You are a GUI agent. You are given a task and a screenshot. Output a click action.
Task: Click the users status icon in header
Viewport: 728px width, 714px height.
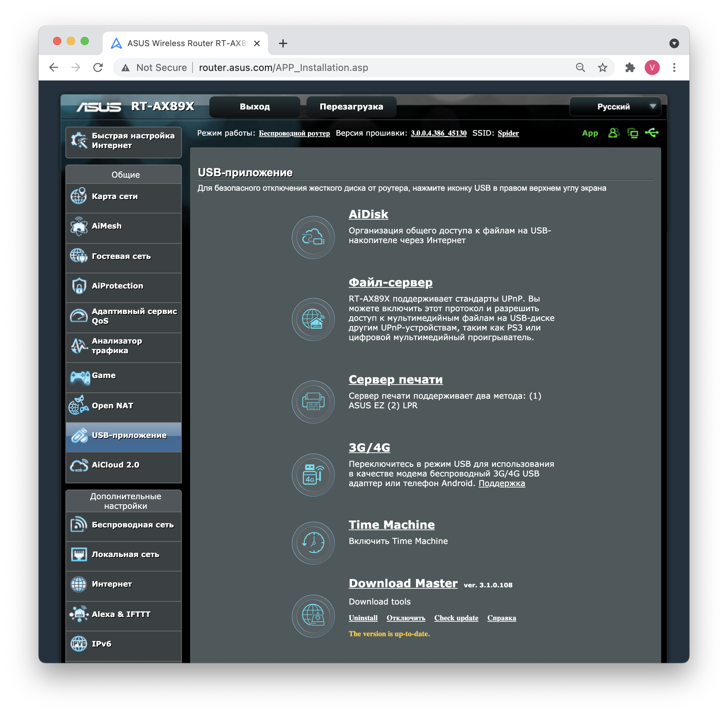614,133
